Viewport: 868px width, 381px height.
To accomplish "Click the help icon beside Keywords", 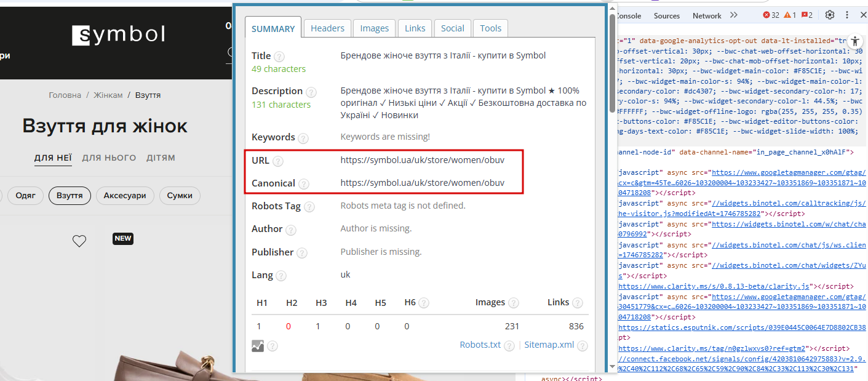I will tap(303, 138).
